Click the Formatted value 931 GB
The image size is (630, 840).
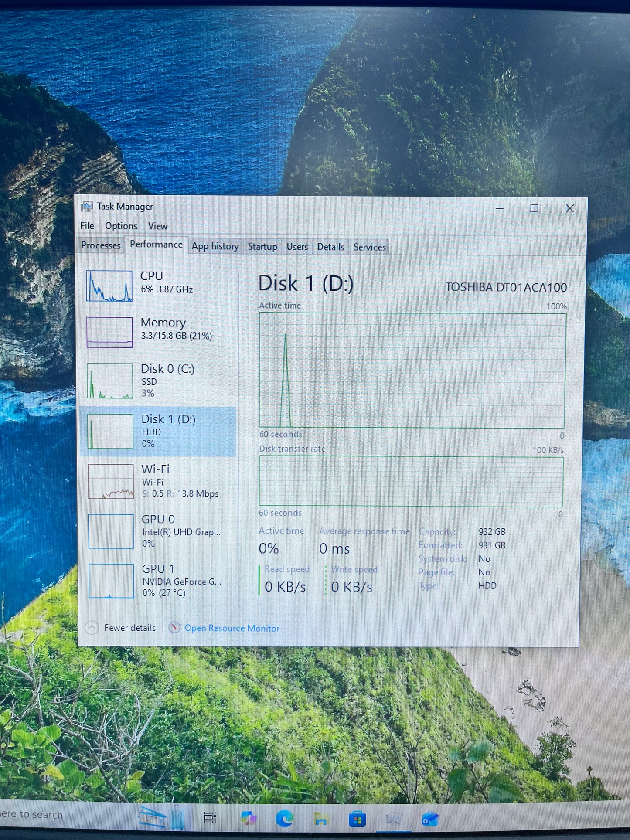pyautogui.click(x=492, y=545)
